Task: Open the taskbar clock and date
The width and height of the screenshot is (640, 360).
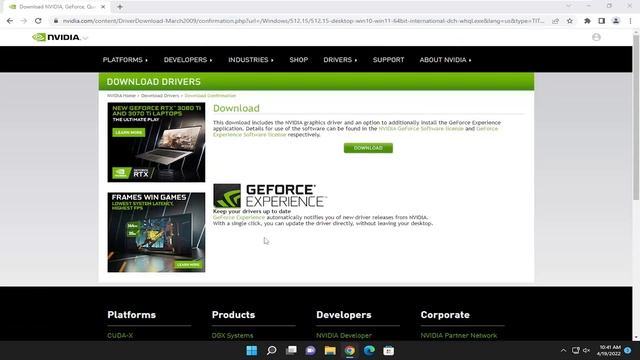Action: (x=609, y=351)
